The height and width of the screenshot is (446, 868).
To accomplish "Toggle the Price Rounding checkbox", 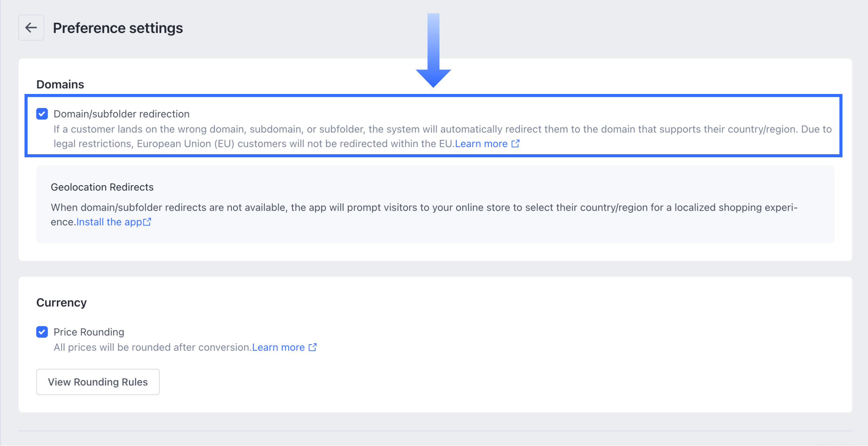I will pos(42,332).
